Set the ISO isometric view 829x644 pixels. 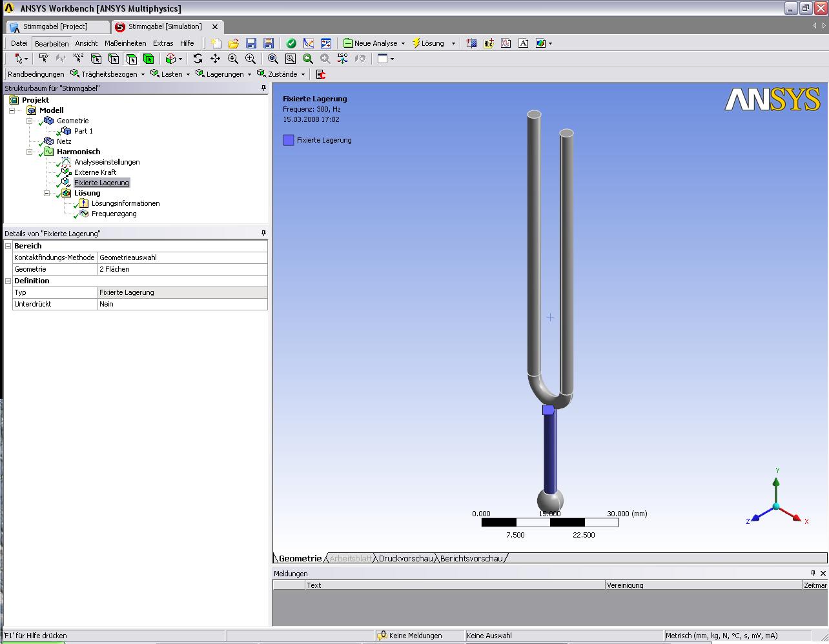point(343,59)
